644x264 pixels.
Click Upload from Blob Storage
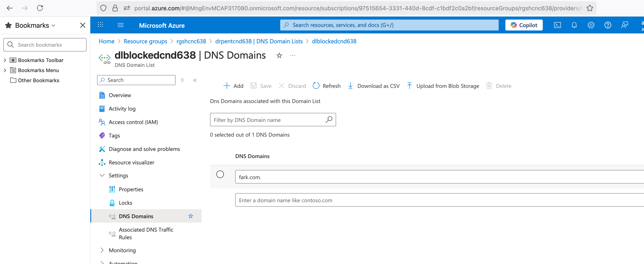[443, 86]
